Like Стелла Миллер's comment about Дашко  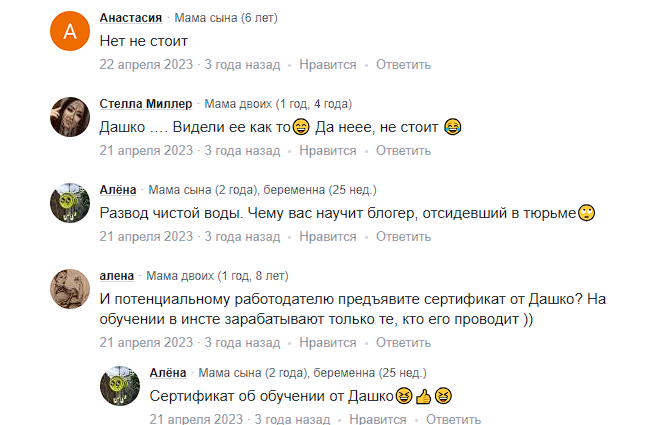point(328,151)
